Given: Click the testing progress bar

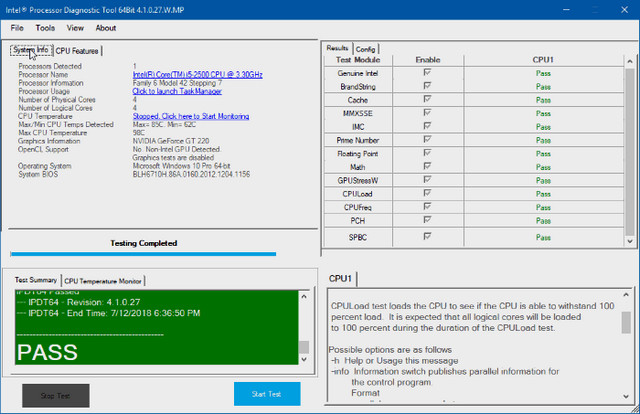Looking at the screenshot, I should [143, 254].
